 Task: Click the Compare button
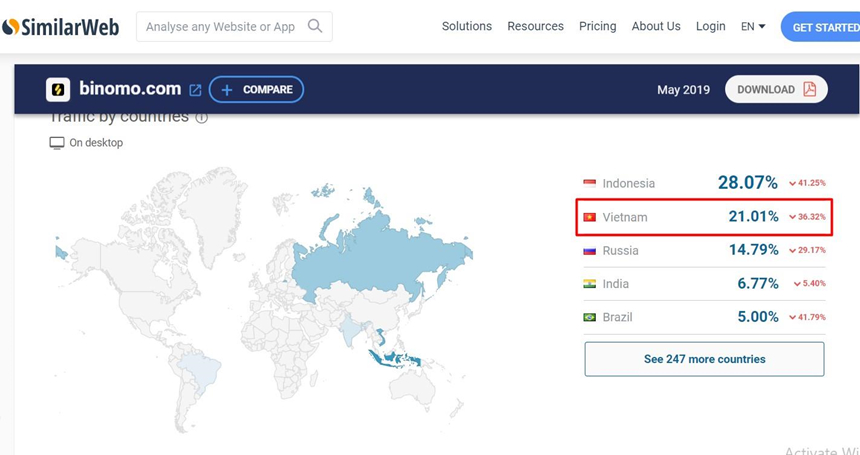coord(257,90)
